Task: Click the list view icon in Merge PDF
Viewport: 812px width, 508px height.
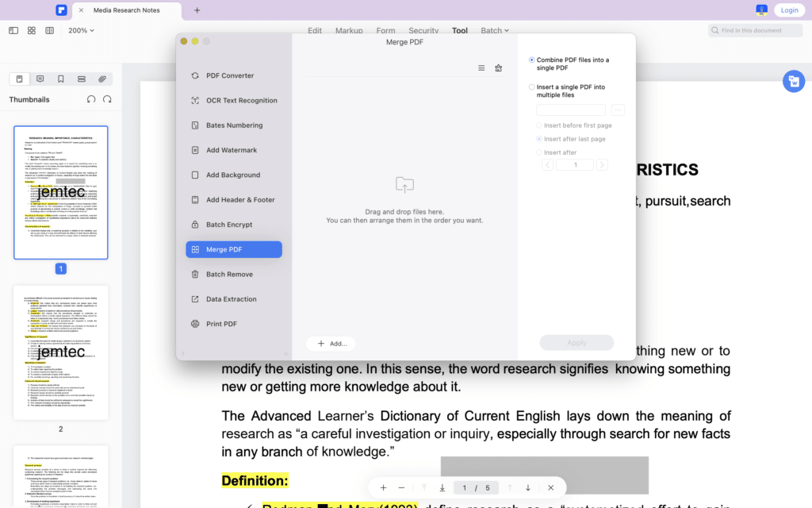Action: [x=481, y=68]
